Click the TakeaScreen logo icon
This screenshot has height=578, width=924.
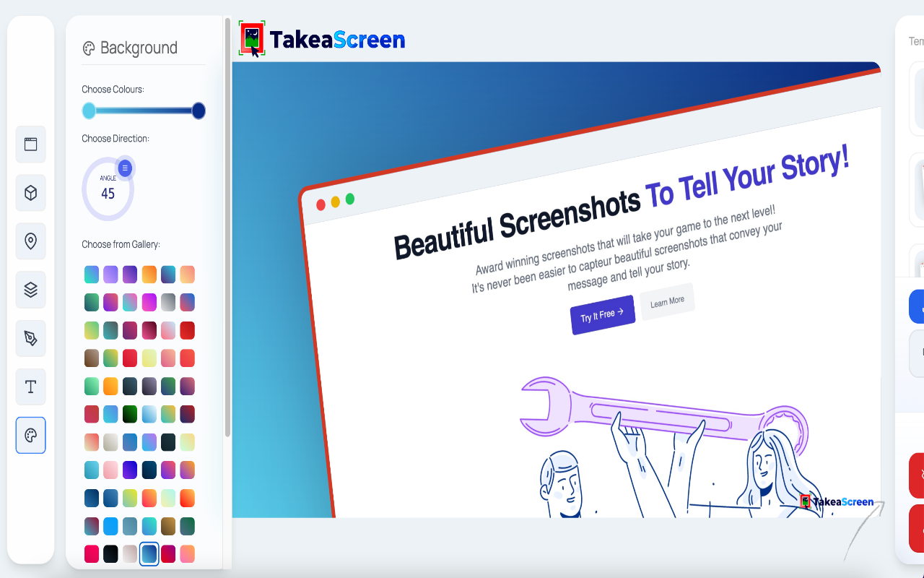click(x=252, y=39)
